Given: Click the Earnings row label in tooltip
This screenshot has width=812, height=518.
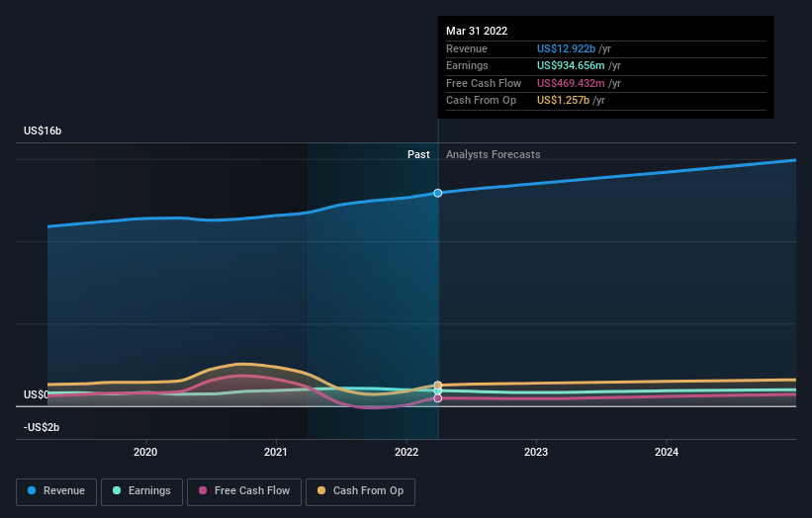Looking at the screenshot, I should (x=467, y=65).
